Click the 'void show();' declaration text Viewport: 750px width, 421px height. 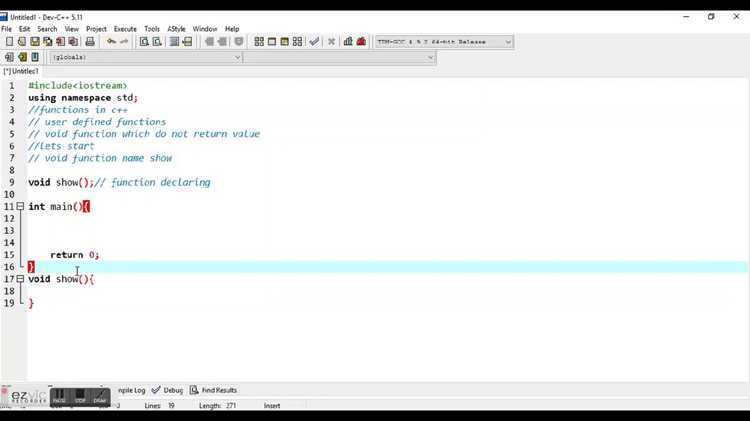point(61,182)
